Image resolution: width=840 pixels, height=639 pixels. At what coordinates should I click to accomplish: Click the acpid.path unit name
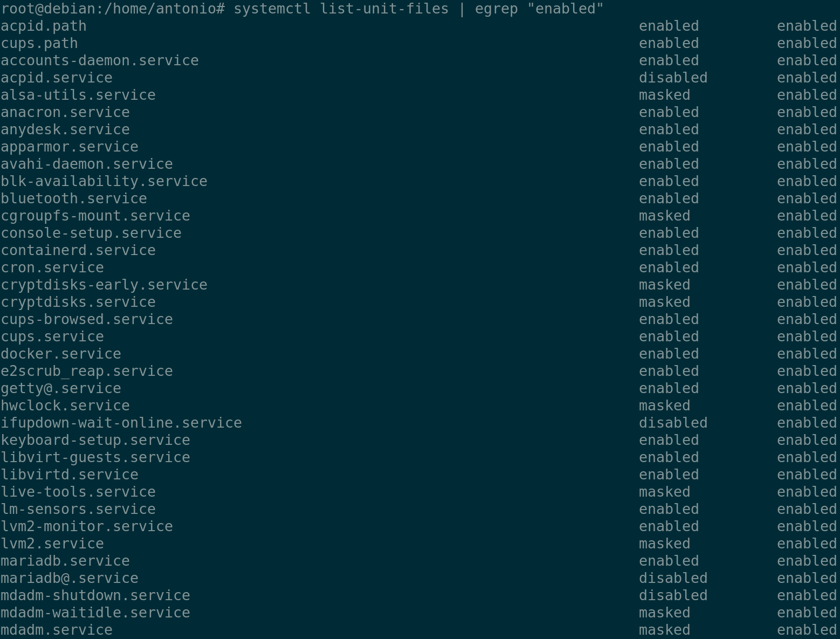[x=44, y=26]
